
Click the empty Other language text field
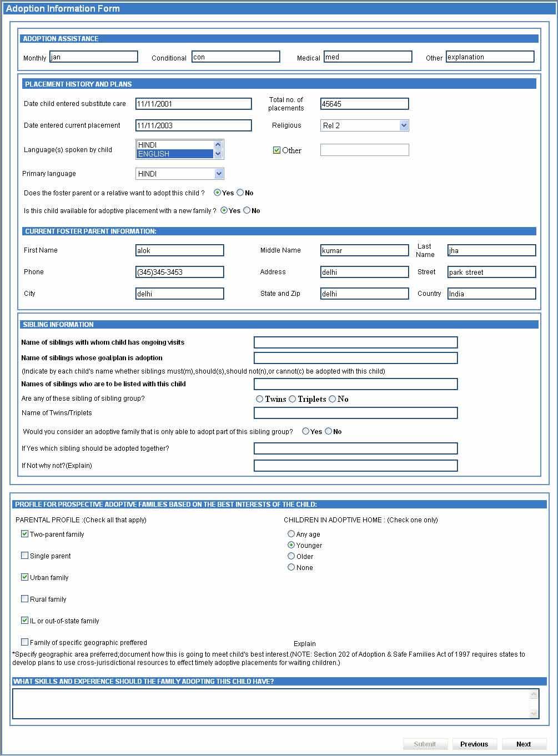coord(364,150)
